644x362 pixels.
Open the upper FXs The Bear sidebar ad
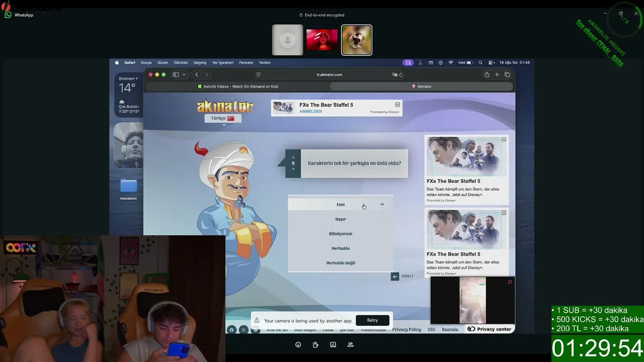466,169
